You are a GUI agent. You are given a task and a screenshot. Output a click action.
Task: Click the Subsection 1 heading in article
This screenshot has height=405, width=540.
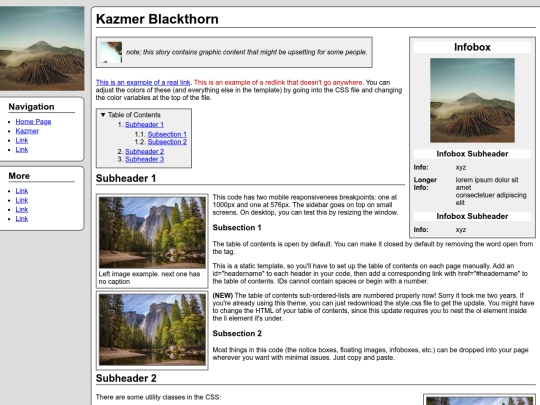tap(237, 228)
